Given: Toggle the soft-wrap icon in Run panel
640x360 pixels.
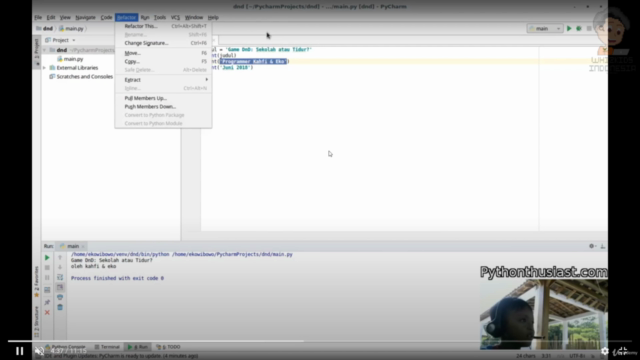Looking at the screenshot, I should [x=60, y=278].
